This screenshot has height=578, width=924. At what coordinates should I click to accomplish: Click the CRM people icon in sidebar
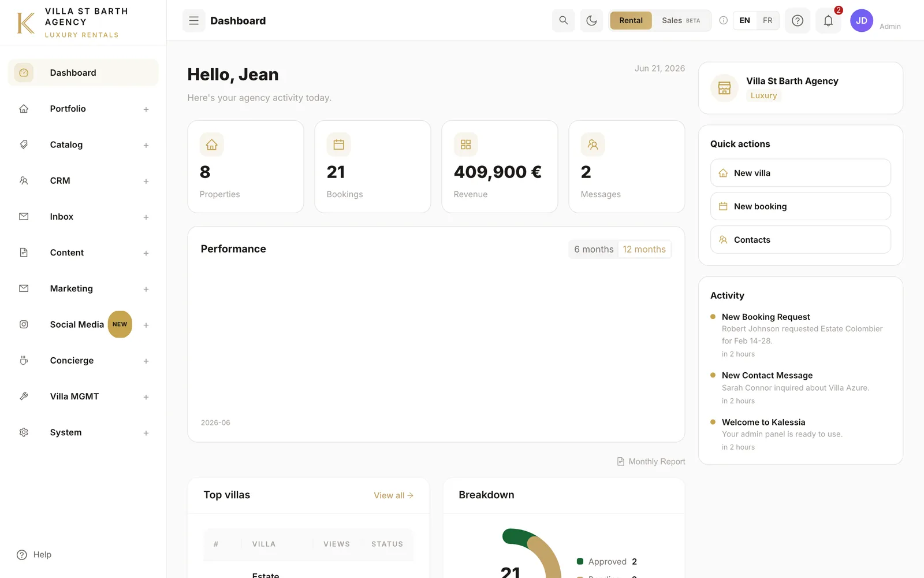[x=24, y=180]
